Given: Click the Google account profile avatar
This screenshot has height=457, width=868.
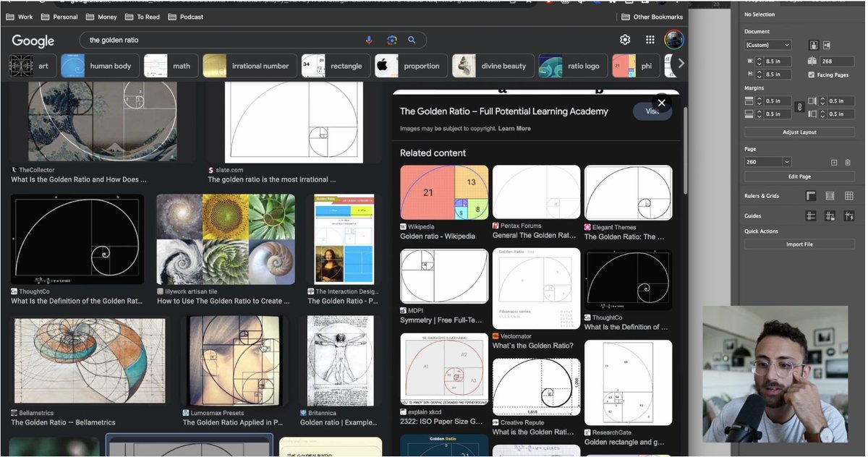Looking at the screenshot, I should tap(674, 40).
